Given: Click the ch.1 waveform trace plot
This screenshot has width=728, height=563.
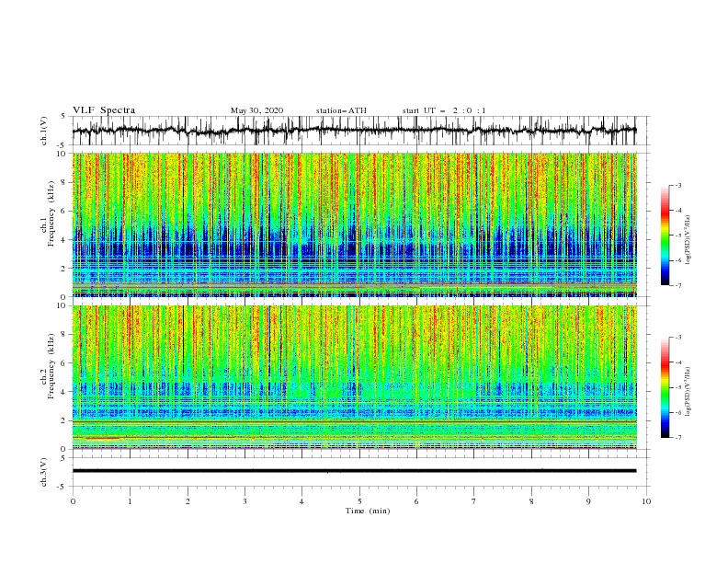Looking at the screenshot, I should coord(354,131).
